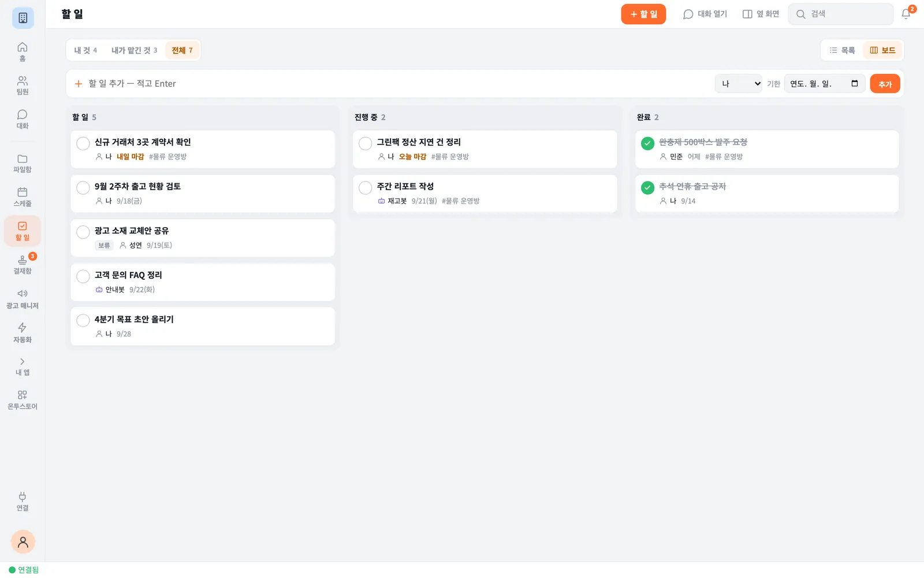The image size is (924, 578).
Task: Click the orange + 할 일 button
Action: tap(643, 14)
